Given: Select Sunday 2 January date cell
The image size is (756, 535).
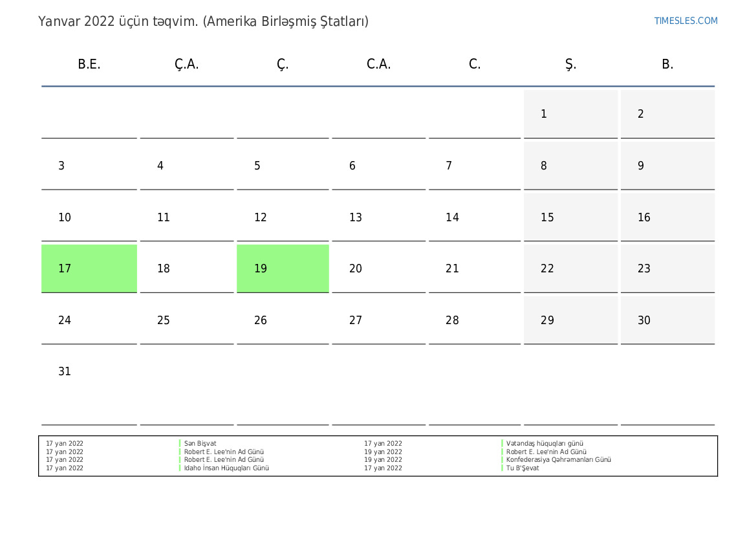Looking at the screenshot, I should click(x=667, y=114).
